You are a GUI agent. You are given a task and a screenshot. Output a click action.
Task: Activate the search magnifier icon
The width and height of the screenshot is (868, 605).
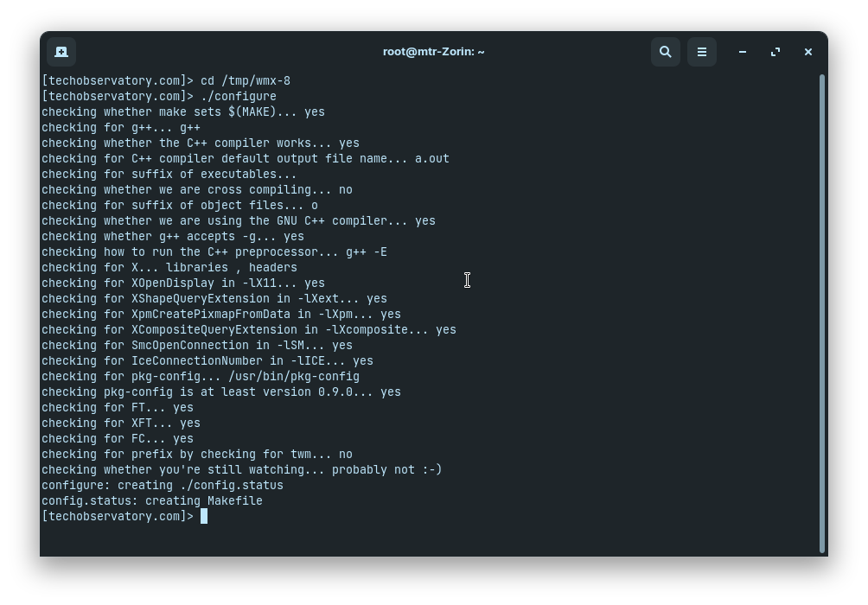pos(665,52)
